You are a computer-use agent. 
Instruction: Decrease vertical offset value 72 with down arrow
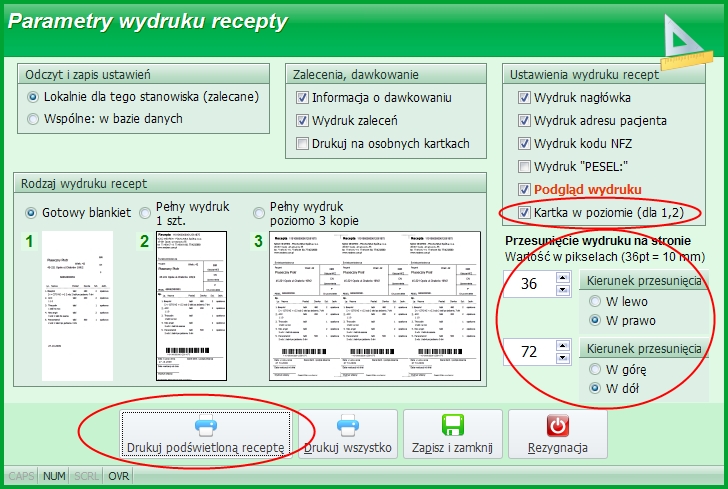(563, 358)
